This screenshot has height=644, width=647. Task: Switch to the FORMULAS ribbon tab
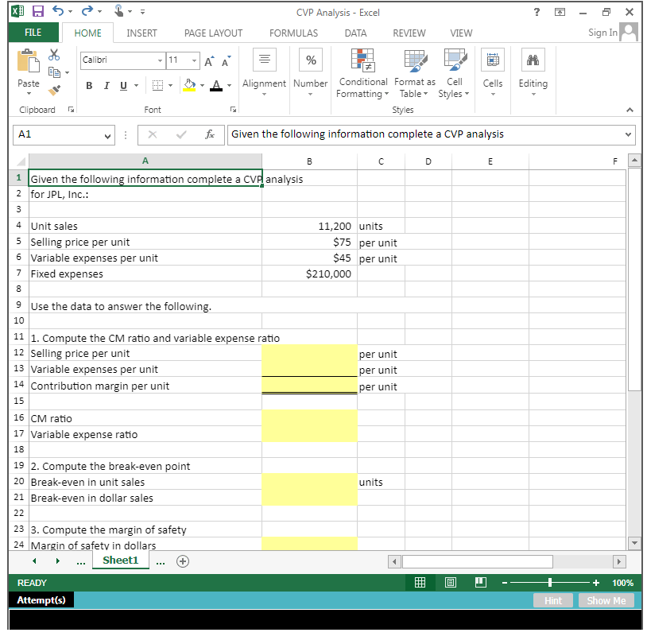(293, 33)
